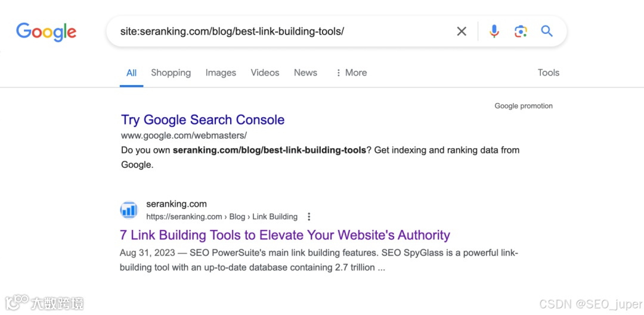Click the seranking.com breadcrumb URL

[222, 217]
